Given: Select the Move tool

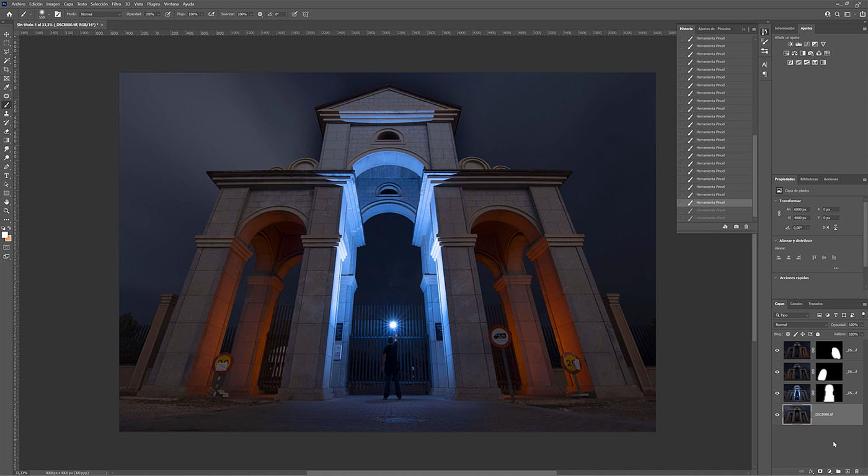Looking at the screenshot, I should (7, 34).
